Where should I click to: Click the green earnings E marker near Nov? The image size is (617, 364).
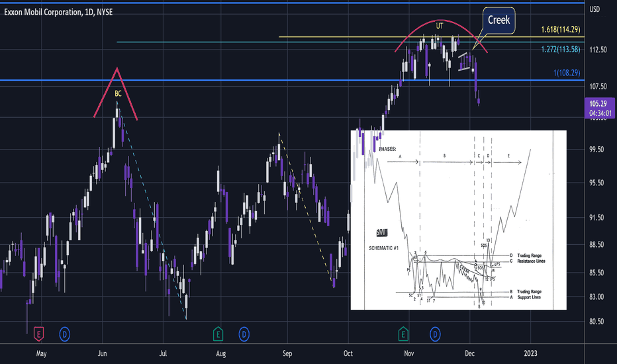tap(403, 334)
